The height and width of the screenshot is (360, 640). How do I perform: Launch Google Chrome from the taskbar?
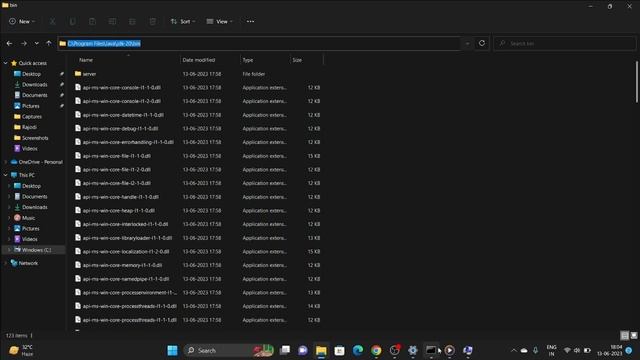point(376,350)
